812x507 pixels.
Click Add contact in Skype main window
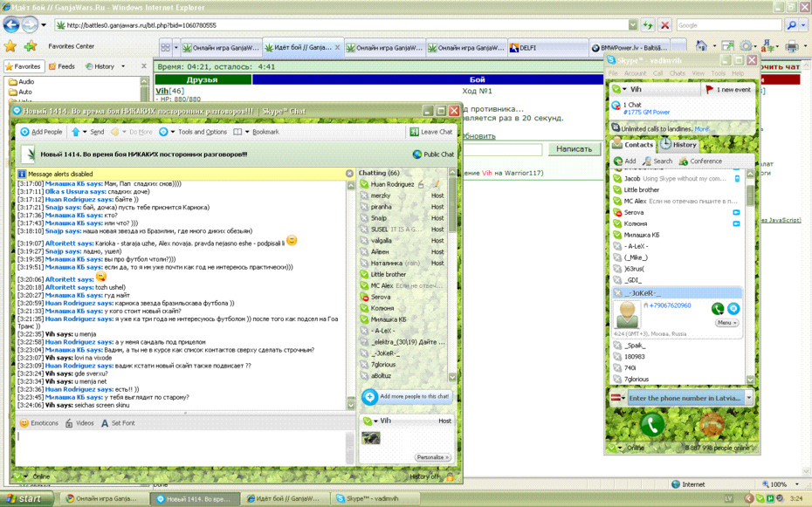coord(624,161)
